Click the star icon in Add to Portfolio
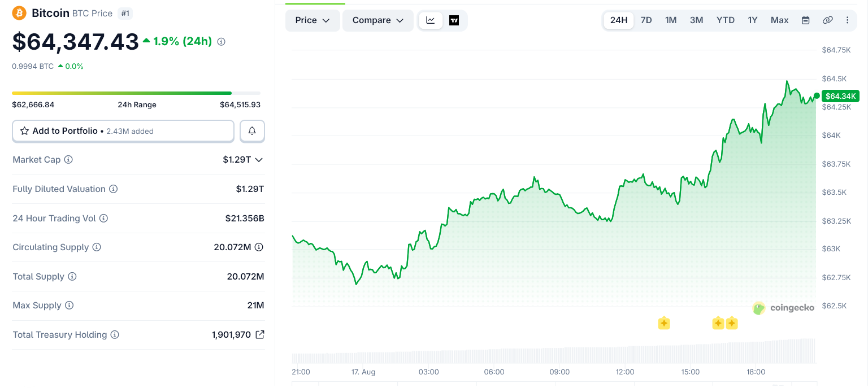 coord(24,131)
